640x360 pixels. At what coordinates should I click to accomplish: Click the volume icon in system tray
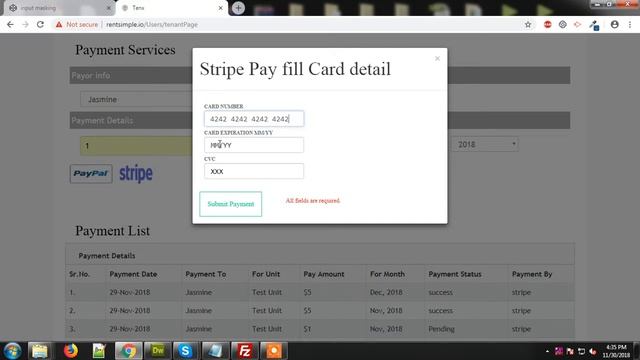tap(593, 351)
